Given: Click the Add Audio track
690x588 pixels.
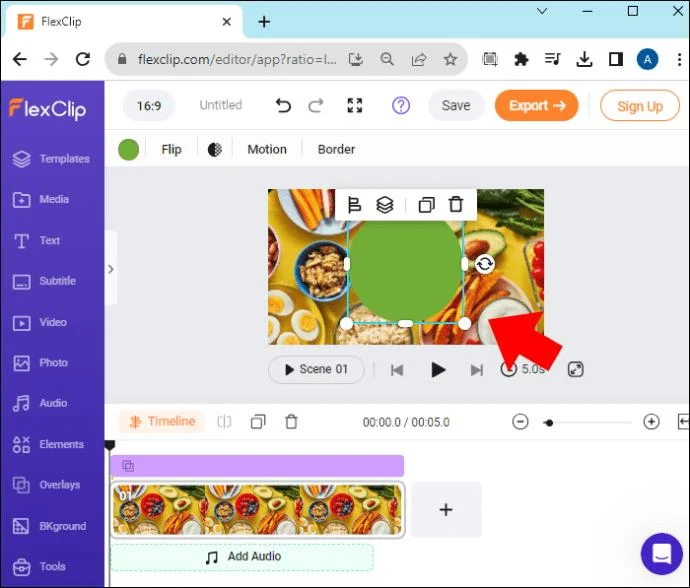Looking at the screenshot, I should pos(242,557).
